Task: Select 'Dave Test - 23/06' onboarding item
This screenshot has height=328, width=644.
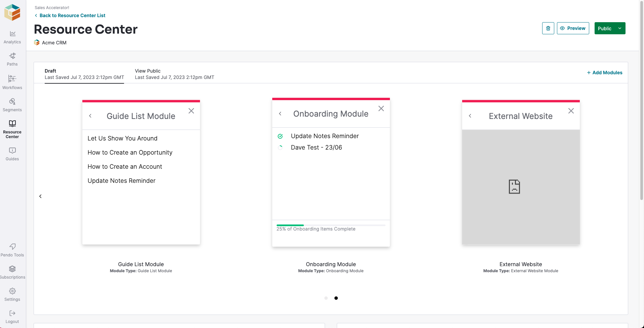Action: pos(316,148)
